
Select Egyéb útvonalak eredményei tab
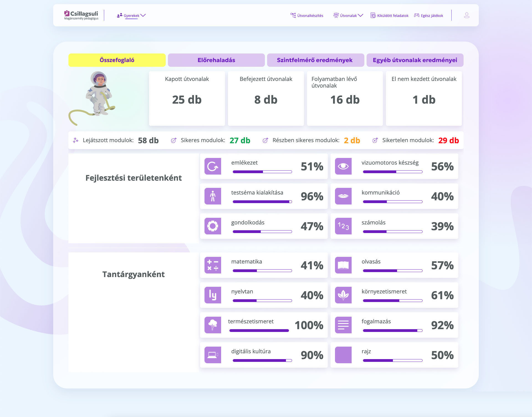click(415, 60)
